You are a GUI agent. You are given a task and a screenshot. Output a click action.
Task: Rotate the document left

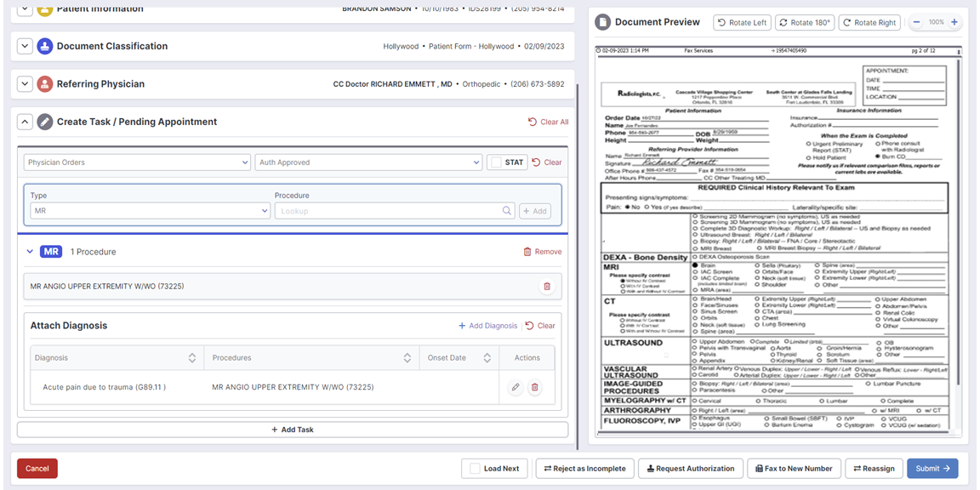742,22
